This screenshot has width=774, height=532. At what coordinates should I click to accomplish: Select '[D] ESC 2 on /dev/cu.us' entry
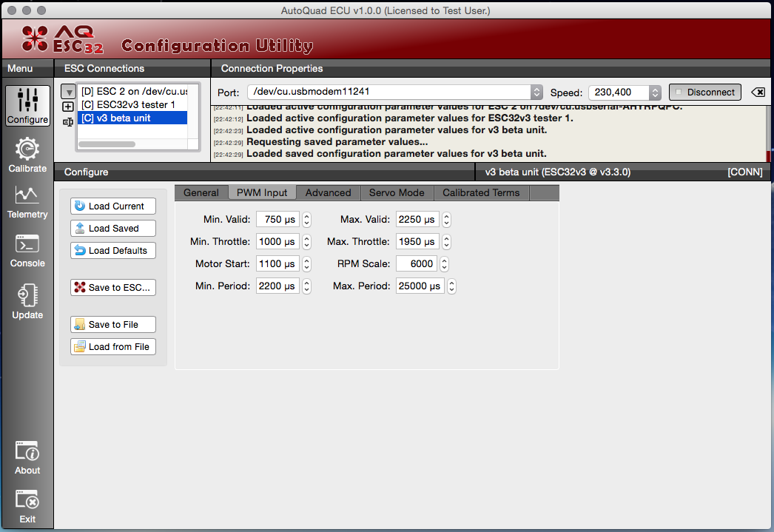(x=132, y=91)
